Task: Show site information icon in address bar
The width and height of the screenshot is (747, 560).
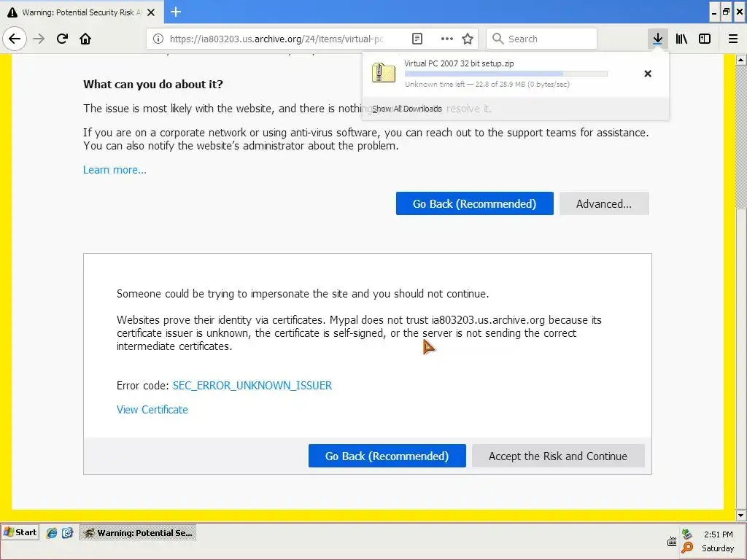Action: (x=158, y=39)
